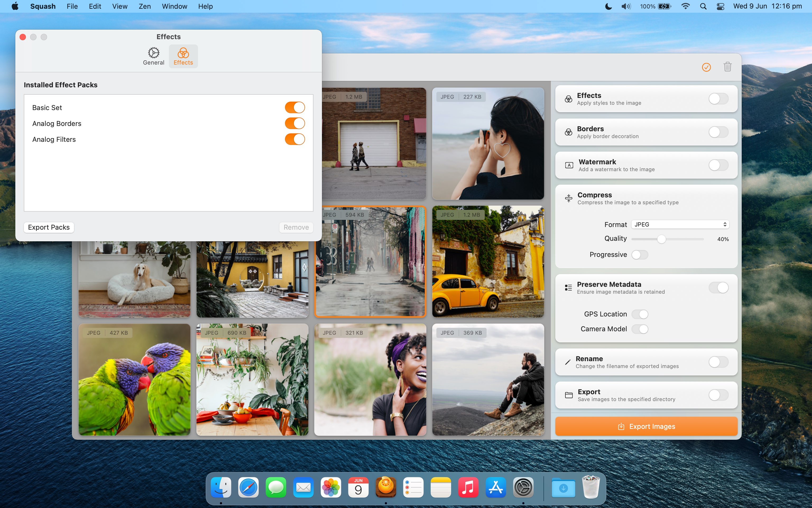Open the Help menu

205,6
